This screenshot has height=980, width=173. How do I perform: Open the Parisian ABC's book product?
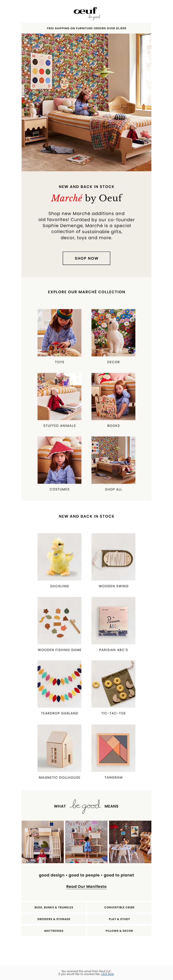coord(114,621)
